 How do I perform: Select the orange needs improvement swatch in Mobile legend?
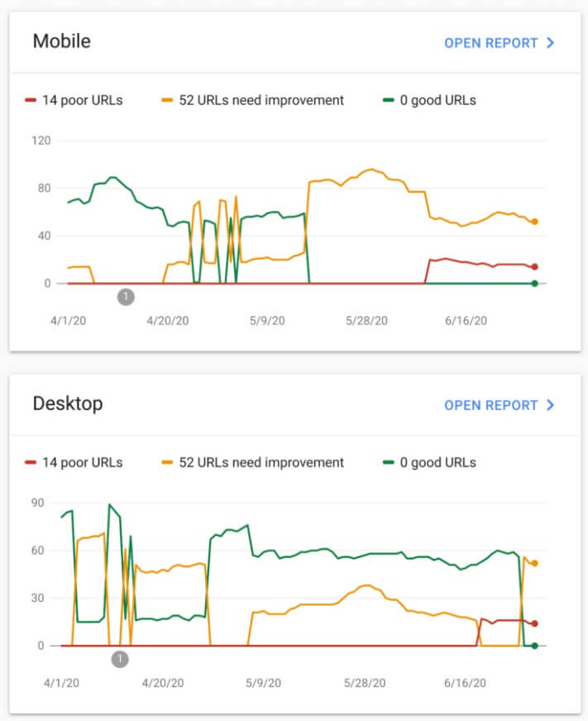167,100
